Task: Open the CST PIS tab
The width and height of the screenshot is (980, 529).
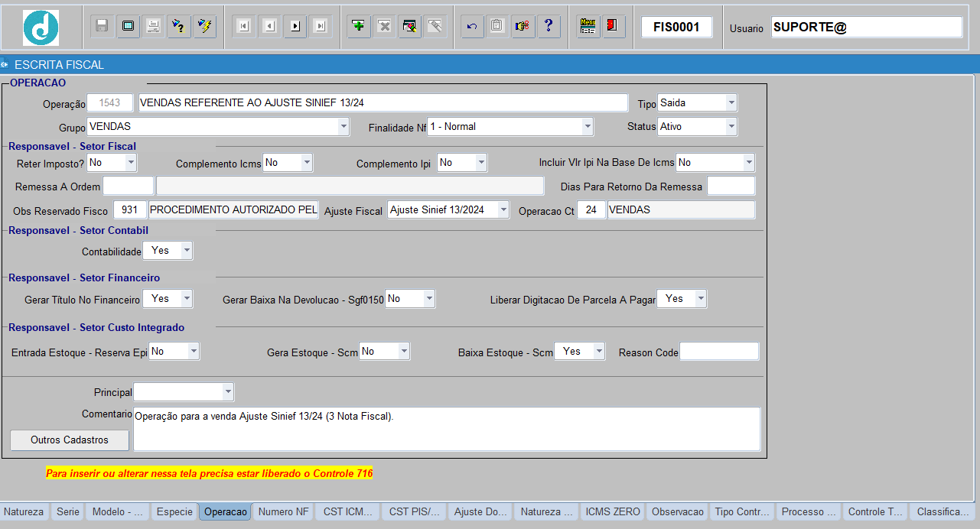Action: [x=415, y=511]
